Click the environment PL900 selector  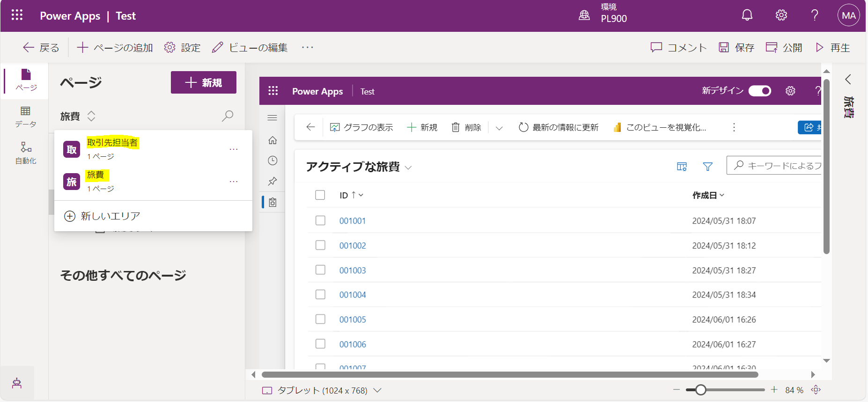pos(603,13)
